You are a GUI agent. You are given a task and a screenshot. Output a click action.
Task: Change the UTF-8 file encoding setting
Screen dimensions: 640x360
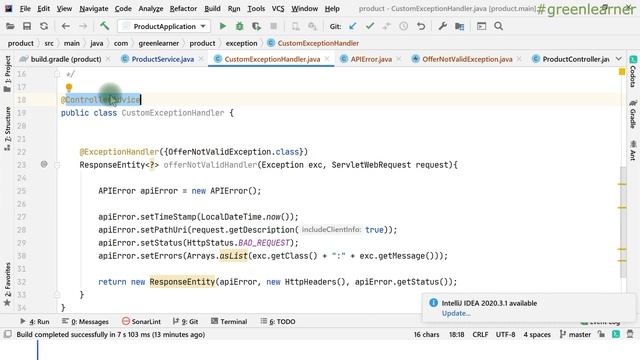(505, 334)
